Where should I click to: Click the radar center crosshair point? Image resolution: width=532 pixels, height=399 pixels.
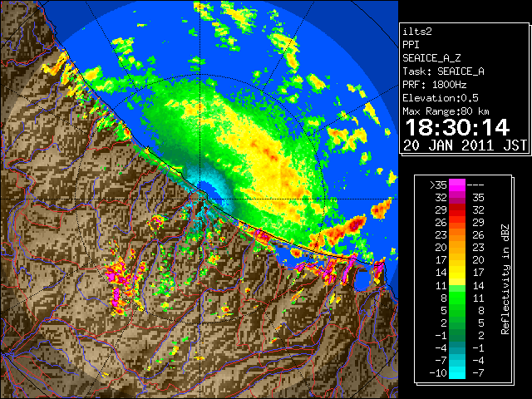click(x=199, y=199)
